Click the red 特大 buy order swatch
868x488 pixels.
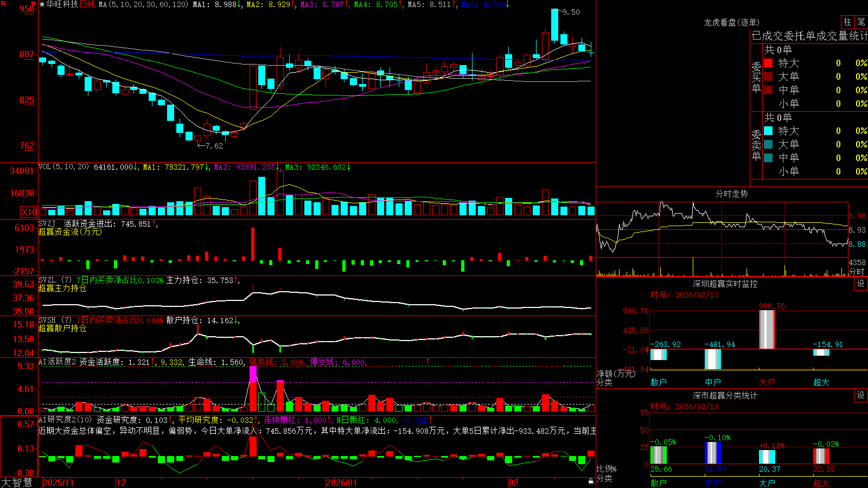point(768,63)
